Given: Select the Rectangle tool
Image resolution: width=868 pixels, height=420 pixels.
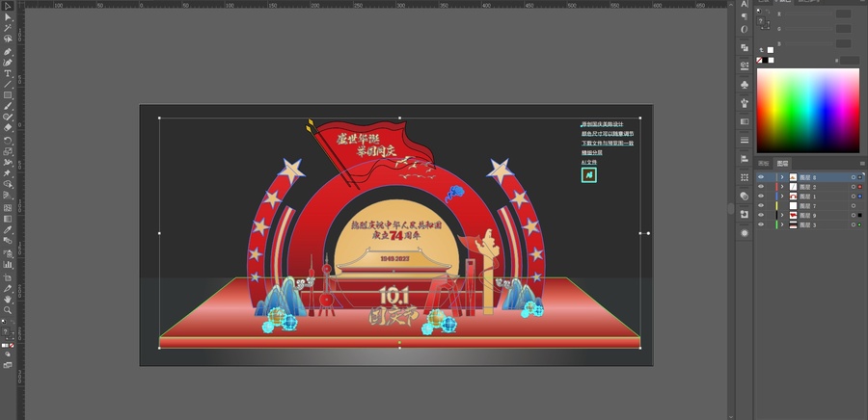Looking at the screenshot, I should tap(8, 95).
